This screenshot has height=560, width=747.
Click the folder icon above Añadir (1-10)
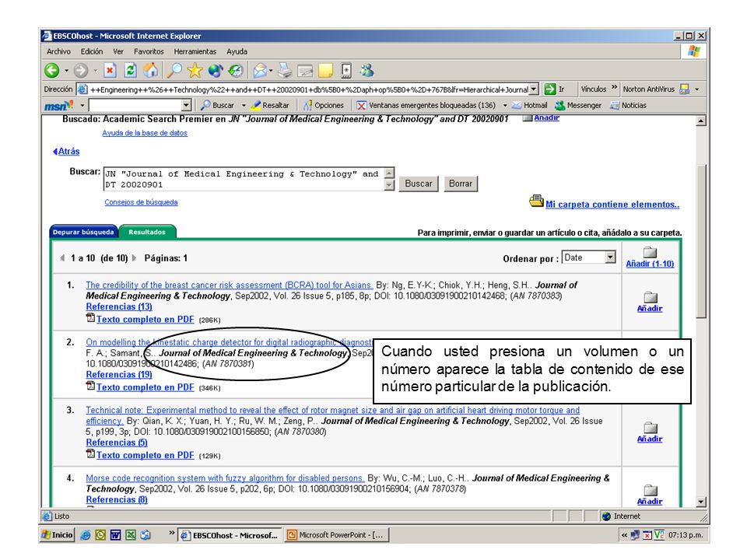tap(650, 252)
